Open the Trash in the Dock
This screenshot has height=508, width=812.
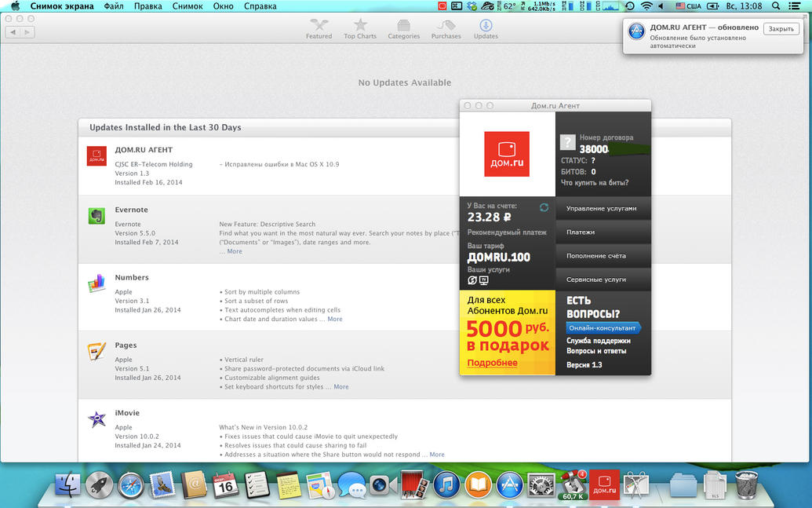[x=747, y=484]
